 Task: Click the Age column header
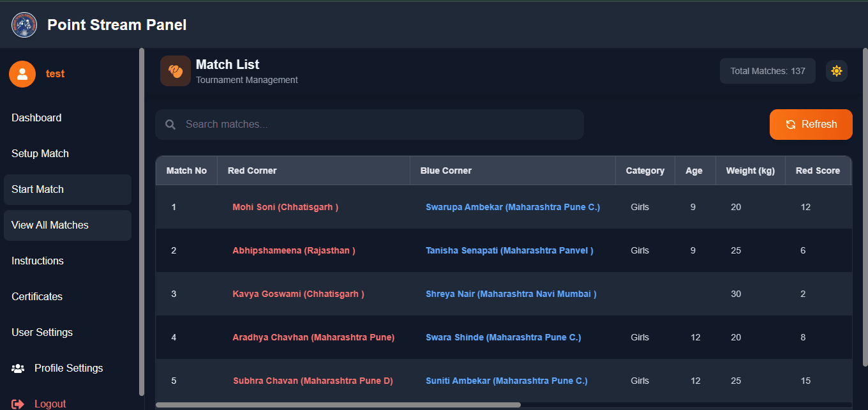[695, 171]
